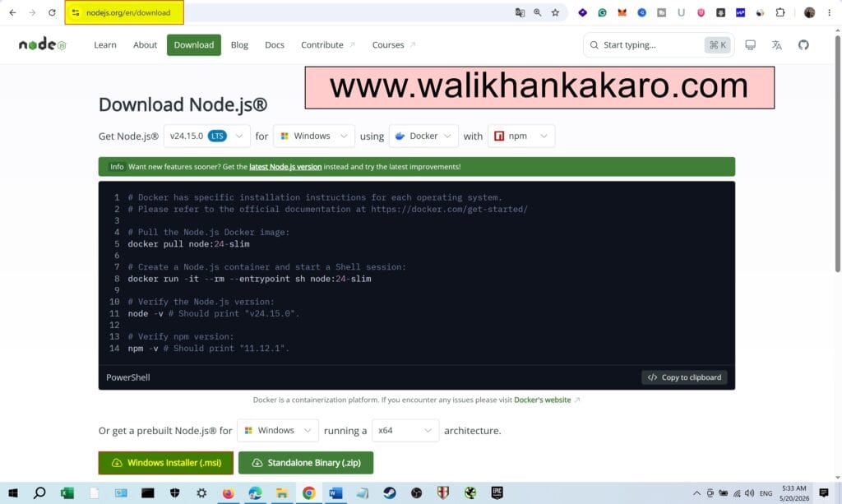Open the Contribute external link
Screen dimensions: 842x504
pos(327,45)
